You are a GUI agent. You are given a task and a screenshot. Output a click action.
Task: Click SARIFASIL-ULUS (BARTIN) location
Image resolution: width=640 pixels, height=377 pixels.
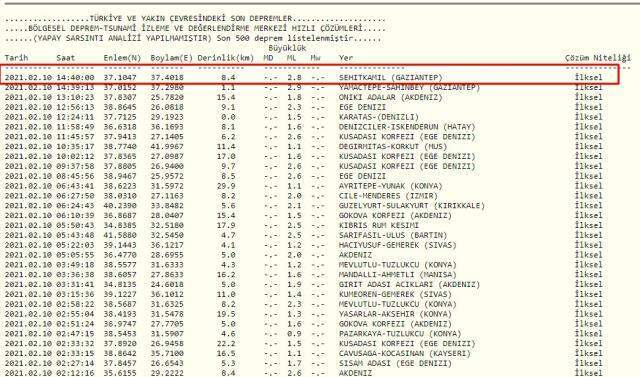tap(393, 235)
